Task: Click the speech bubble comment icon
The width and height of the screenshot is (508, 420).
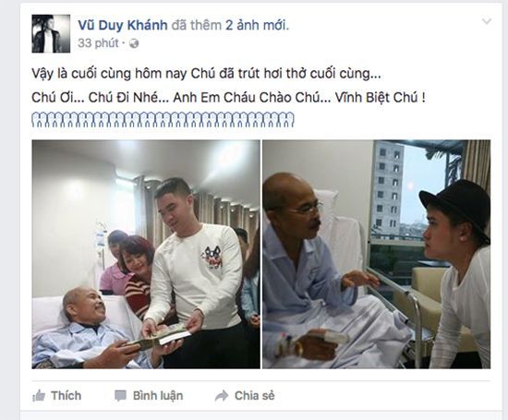Action: [x=120, y=396]
